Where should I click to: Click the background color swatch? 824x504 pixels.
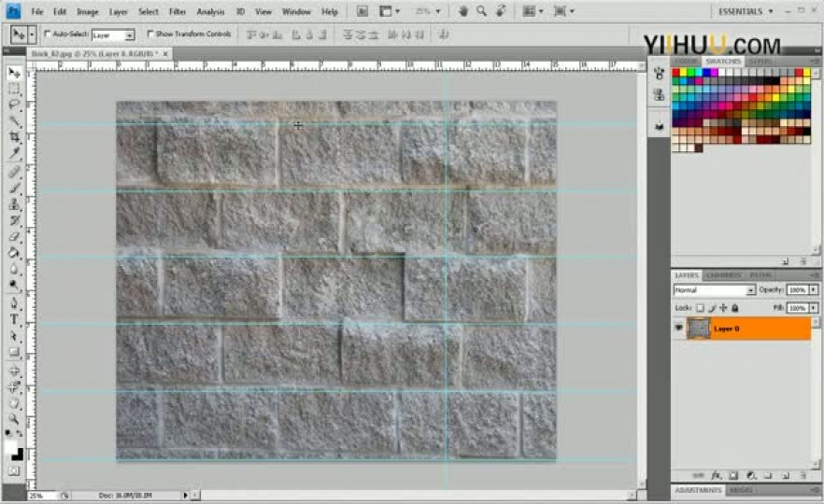pyautogui.click(x=19, y=455)
